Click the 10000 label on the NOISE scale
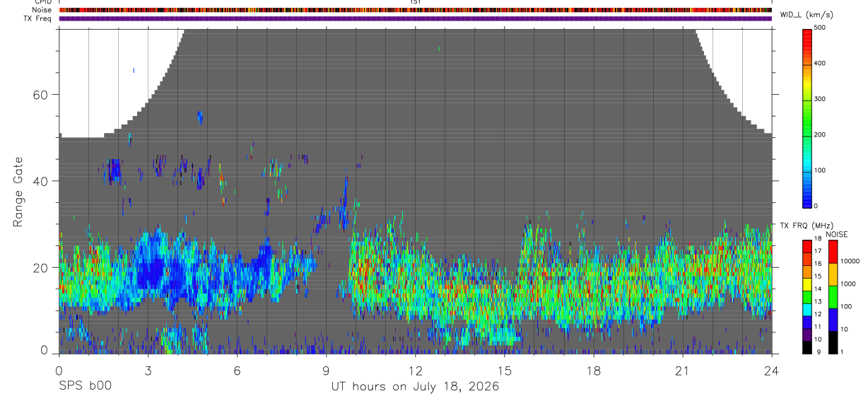 point(850,261)
